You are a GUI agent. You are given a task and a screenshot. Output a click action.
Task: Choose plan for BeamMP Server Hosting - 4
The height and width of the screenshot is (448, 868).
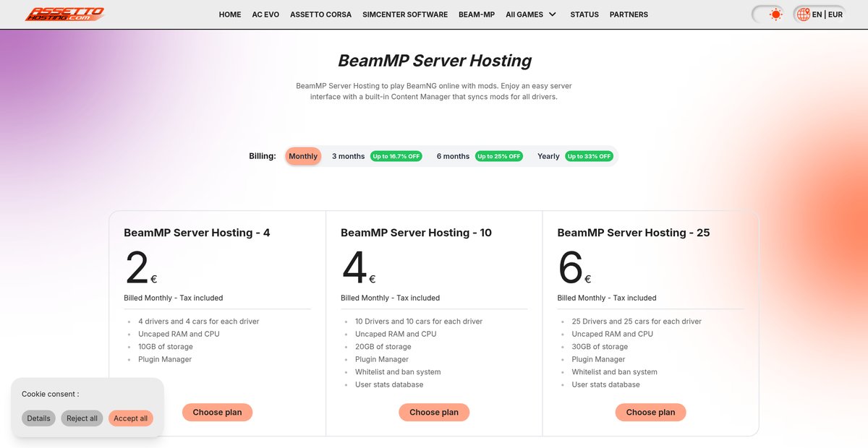pyautogui.click(x=217, y=412)
